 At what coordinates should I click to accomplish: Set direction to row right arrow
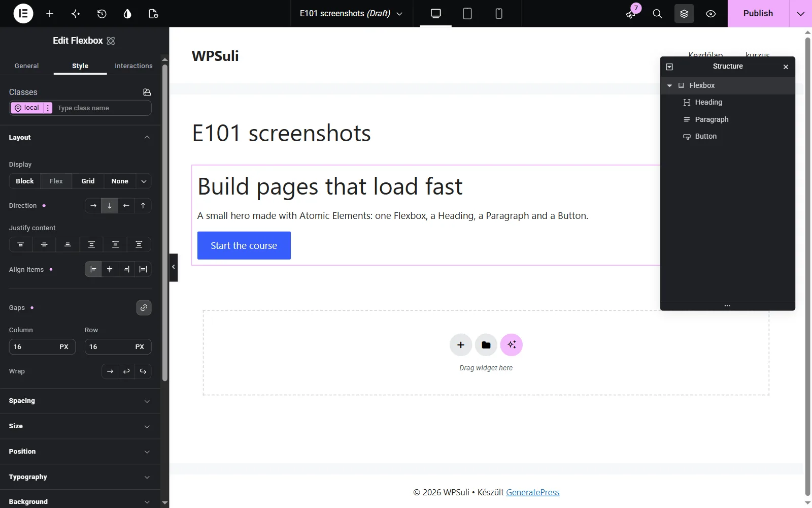93,206
